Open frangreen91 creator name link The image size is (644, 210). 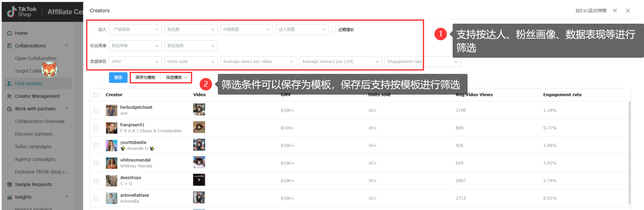pos(132,125)
